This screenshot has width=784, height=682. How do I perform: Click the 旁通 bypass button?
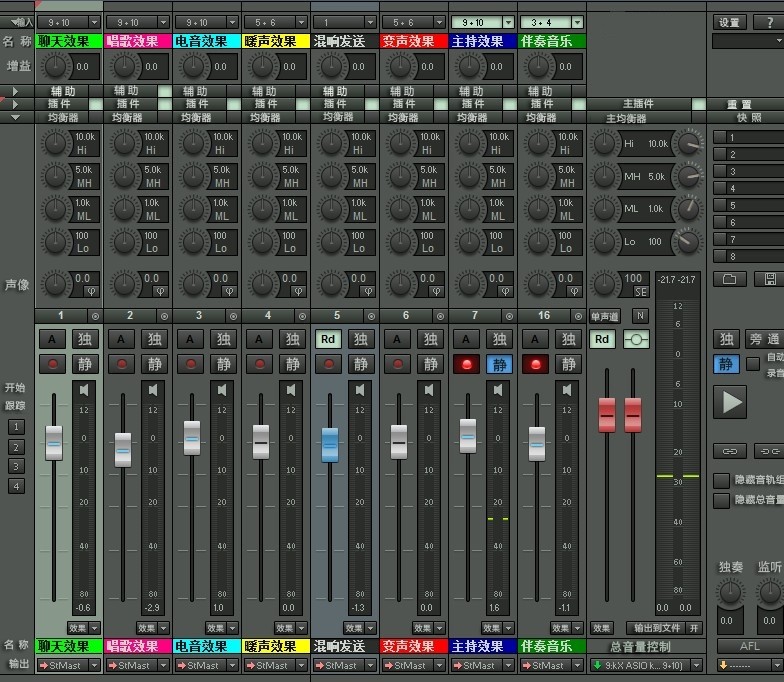click(764, 340)
